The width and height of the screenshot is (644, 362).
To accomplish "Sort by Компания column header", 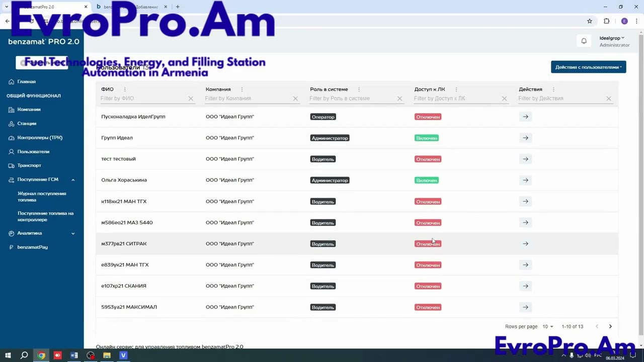I will tap(218, 89).
